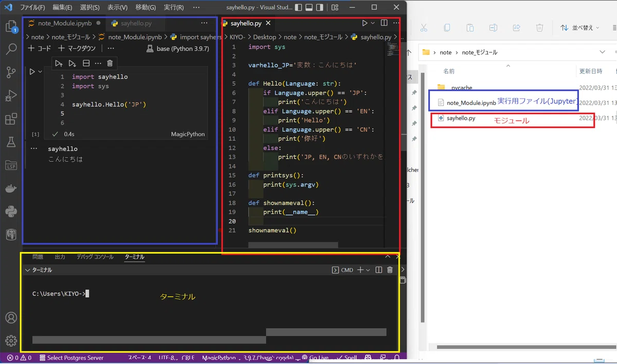Open the Extensions view
The height and width of the screenshot is (364, 617).
coord(11,119)
